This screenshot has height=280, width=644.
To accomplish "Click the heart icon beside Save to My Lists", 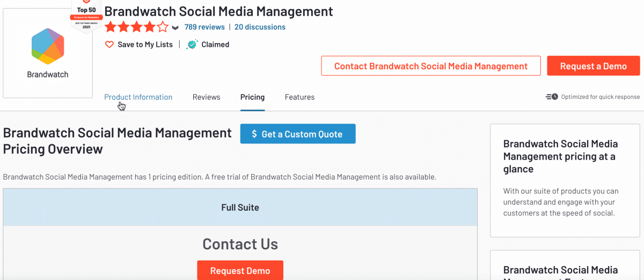I will (x=109, y=45).
